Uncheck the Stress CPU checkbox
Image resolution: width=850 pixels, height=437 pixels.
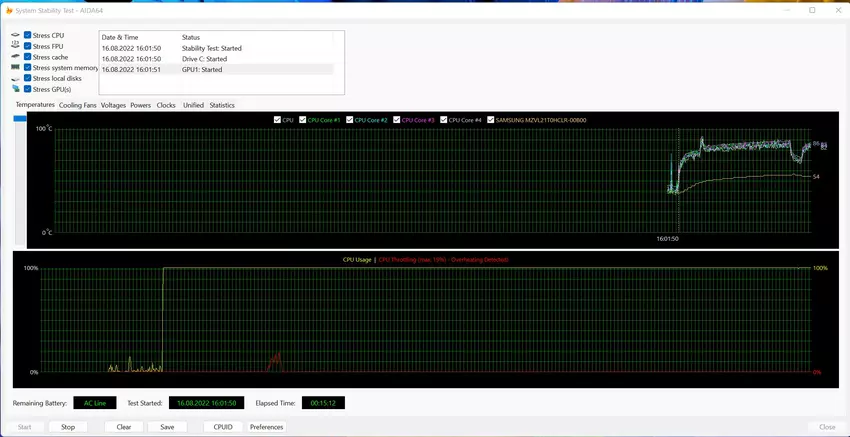28,35
